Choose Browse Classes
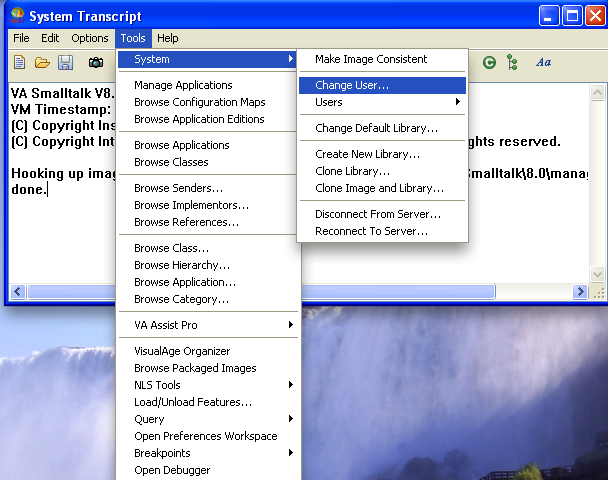608x480 pixels. (x=208, y=162)
